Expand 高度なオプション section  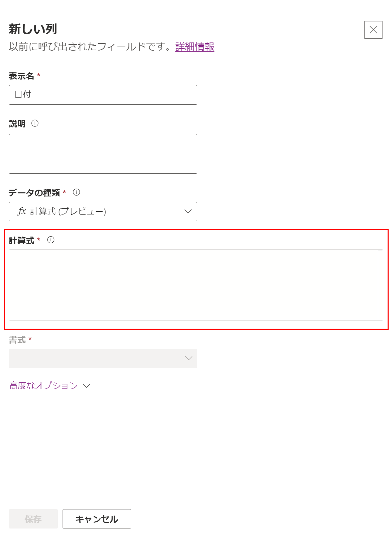[50, 385]
